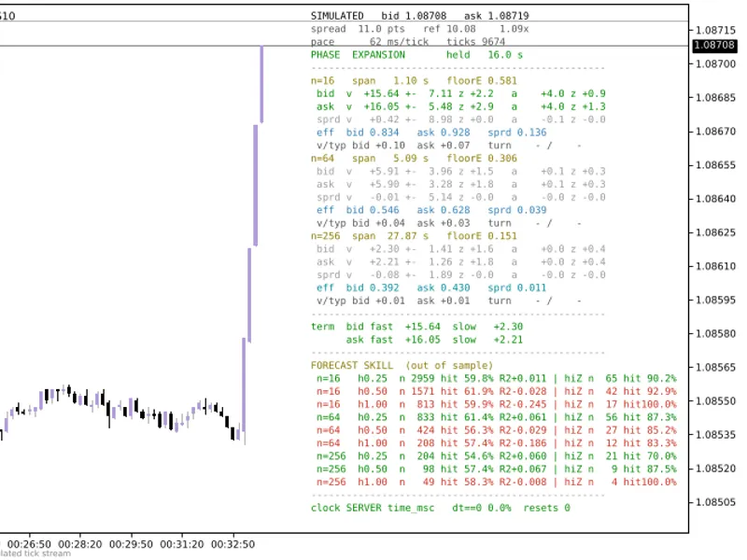747x560 pixels.
Task: Click the topmost tall lavender candle
Action: [x=261, y=84]
